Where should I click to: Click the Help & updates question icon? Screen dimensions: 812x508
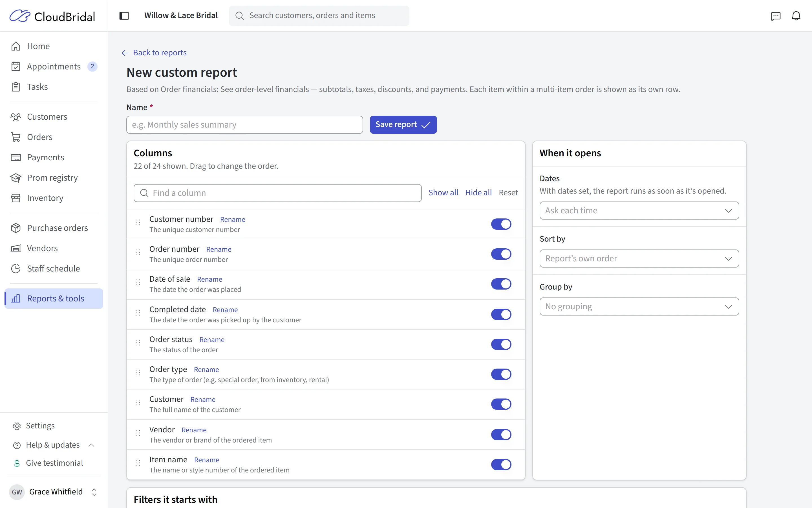[x=17, y=445]
